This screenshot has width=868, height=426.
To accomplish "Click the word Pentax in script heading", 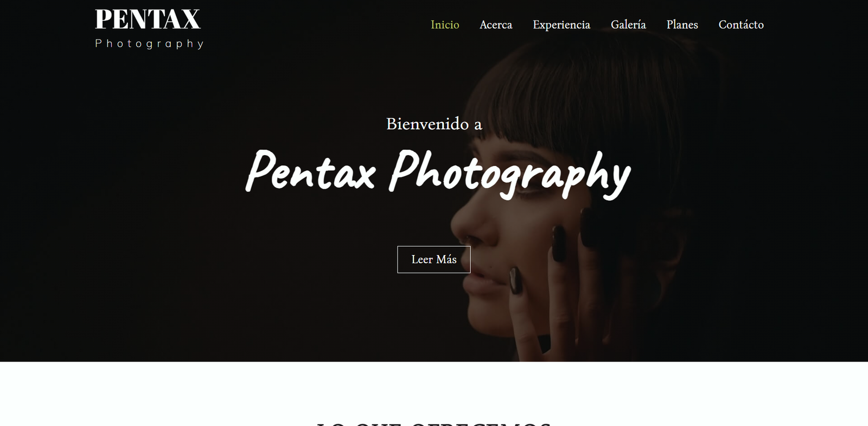I will tap(311, 171).
